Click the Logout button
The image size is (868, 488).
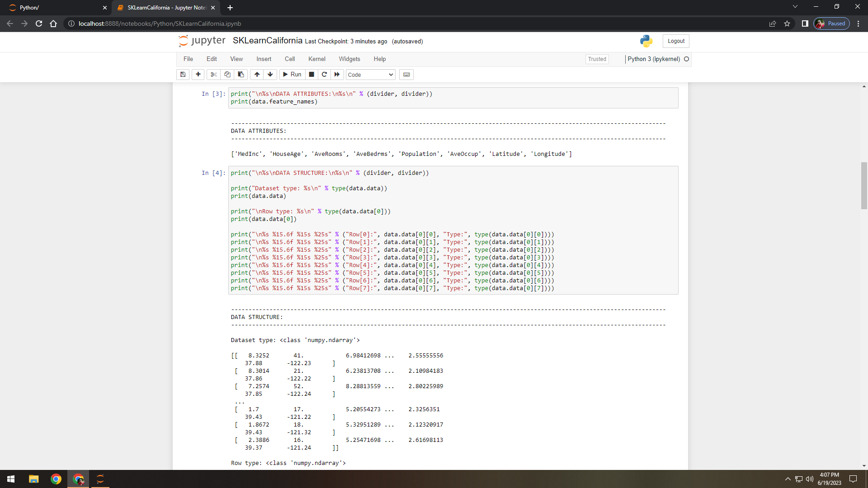pyautogui.click(x=676, y=41)
